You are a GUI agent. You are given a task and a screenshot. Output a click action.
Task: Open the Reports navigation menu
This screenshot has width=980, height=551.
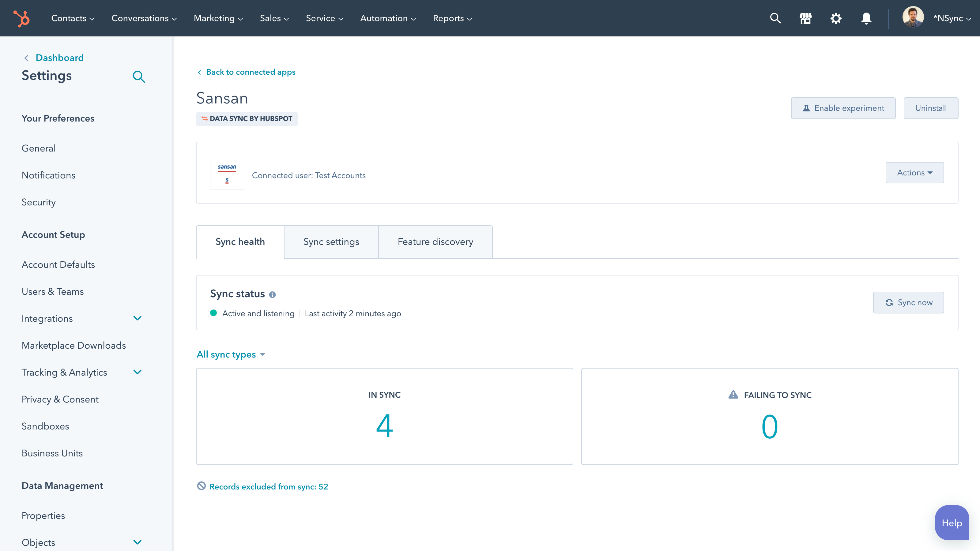click(452, 18)
